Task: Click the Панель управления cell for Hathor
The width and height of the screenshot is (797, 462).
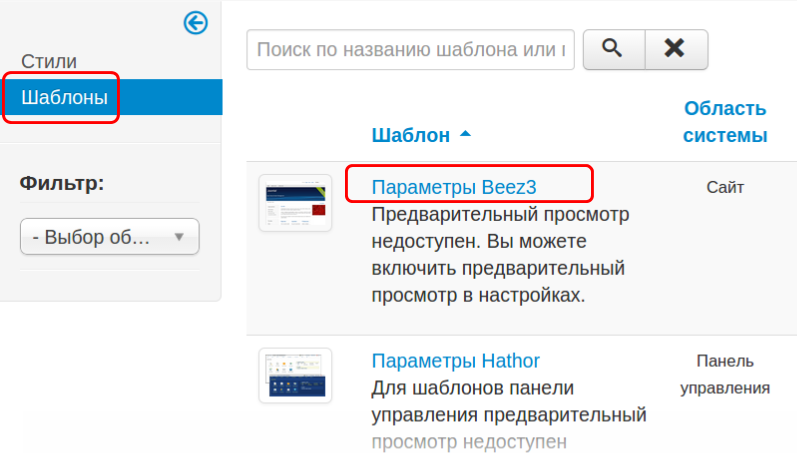Action: (x=725, y=374)
